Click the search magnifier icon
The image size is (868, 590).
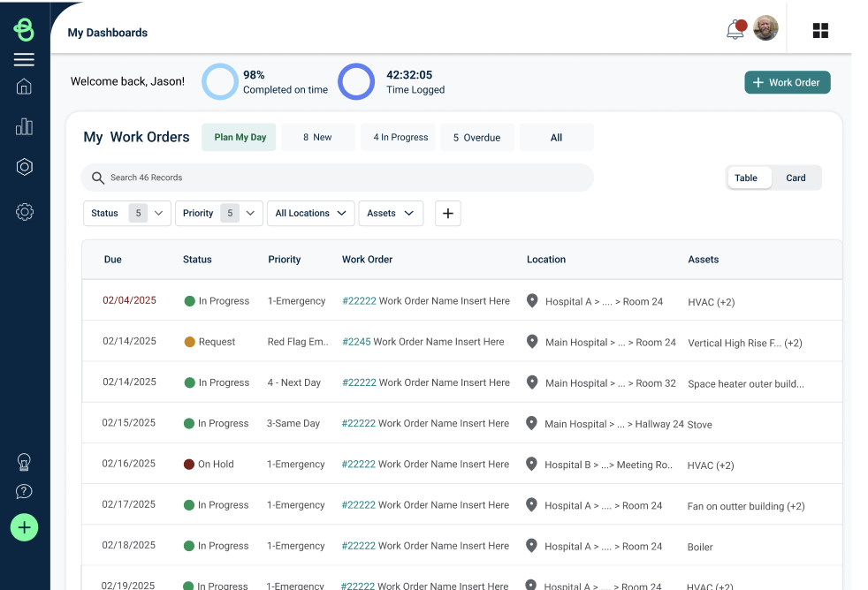click(98, 178)
